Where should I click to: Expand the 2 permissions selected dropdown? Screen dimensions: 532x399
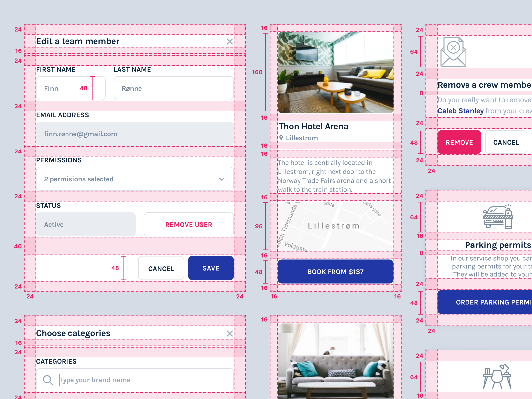click(134, 179)
